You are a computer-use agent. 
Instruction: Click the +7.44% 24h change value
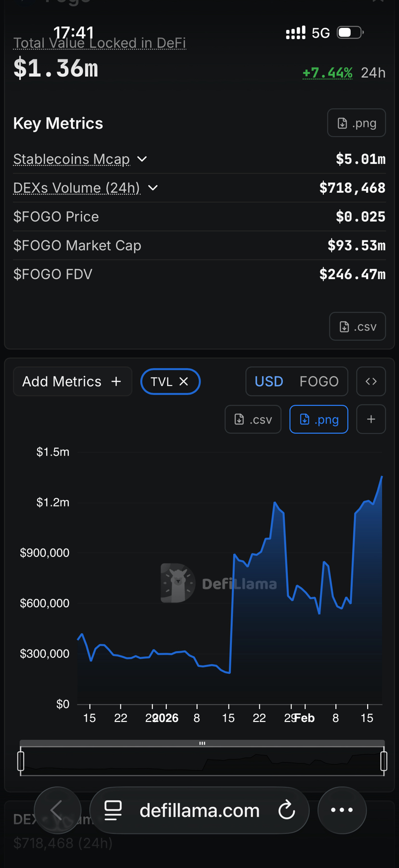point(327,73)
